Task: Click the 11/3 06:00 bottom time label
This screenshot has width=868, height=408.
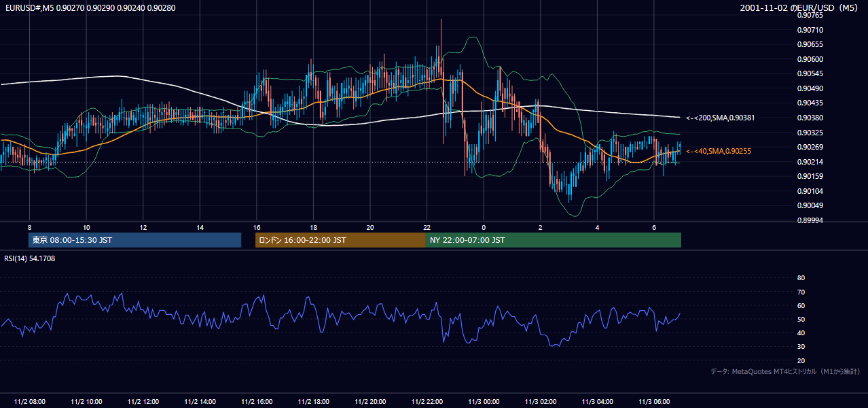Action: (653, 402)
